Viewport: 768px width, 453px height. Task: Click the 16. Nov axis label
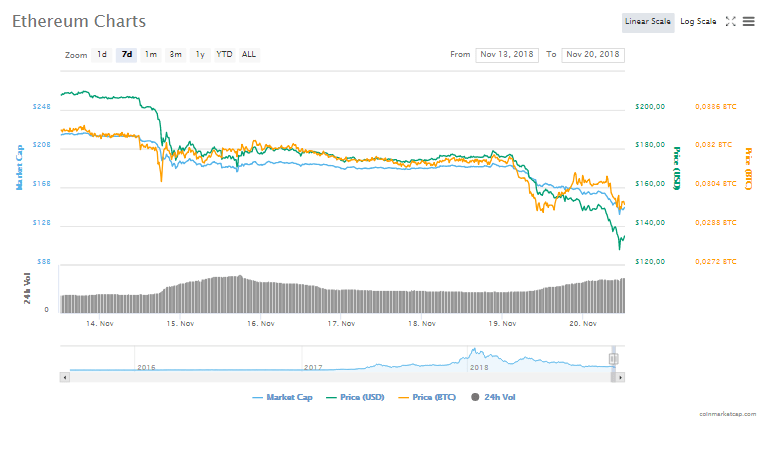tap(261, 324)
